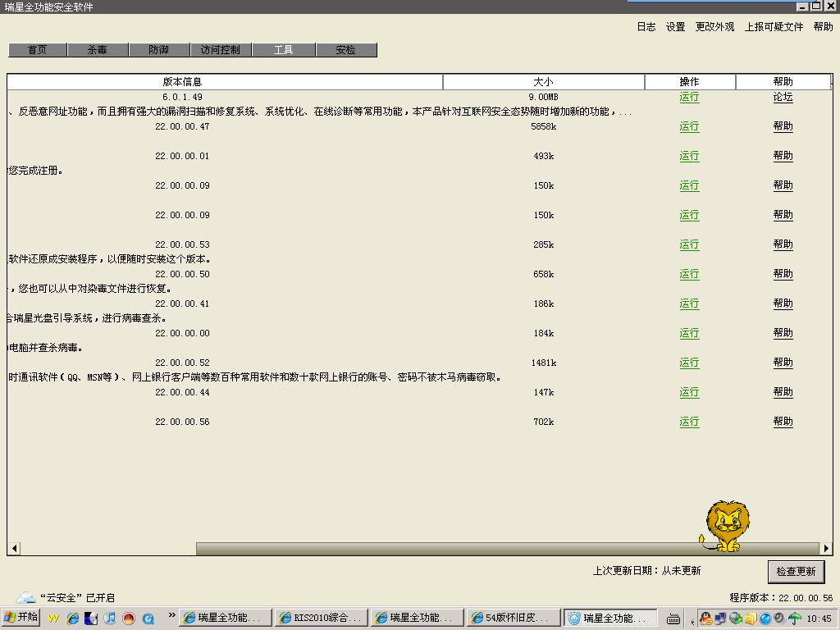Click the 云安全 cloud icon
The image size is (840, 630).
coord(25,597)
